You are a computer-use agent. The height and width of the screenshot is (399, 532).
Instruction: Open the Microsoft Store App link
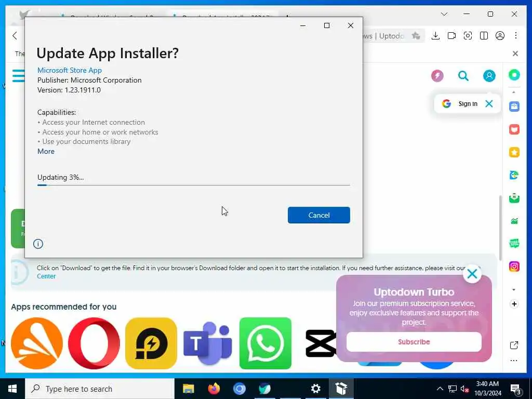pos(70,70)
